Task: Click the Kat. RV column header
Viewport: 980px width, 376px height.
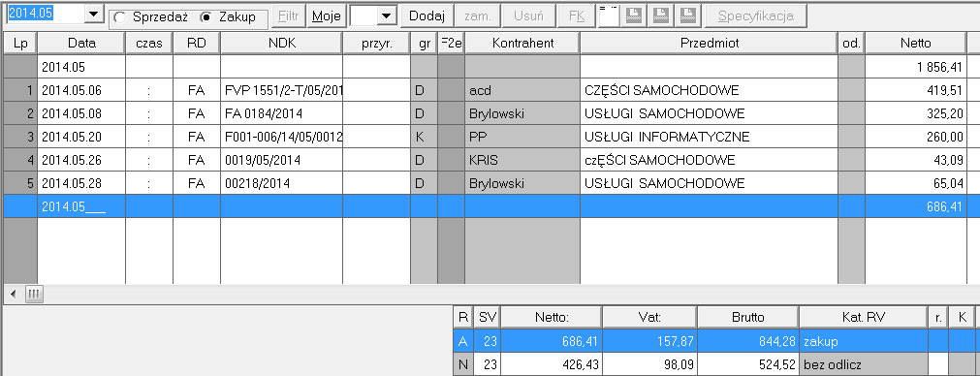Action: (863, 317)
